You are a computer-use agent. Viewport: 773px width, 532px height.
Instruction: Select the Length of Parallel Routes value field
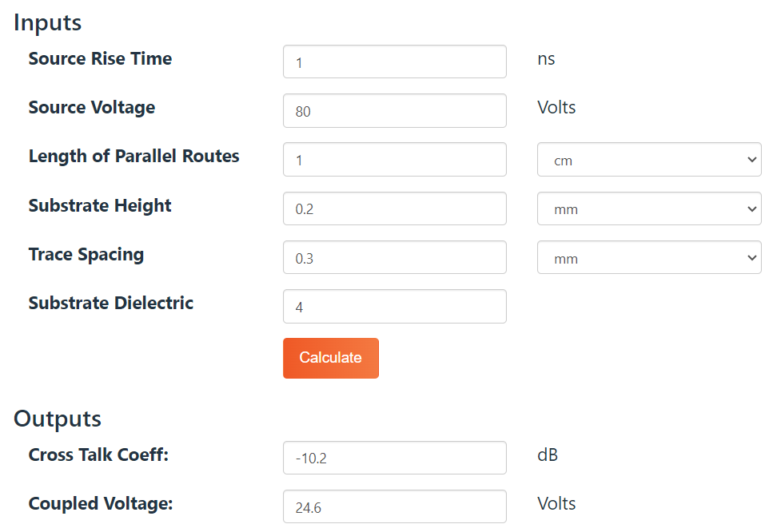coord(394,160)
